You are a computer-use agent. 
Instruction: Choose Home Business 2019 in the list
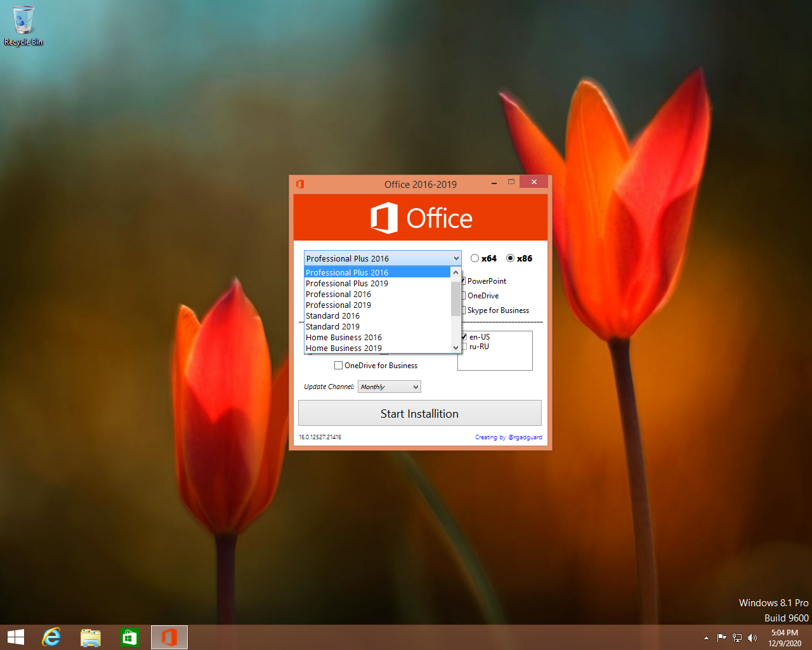tap(377, 348)
